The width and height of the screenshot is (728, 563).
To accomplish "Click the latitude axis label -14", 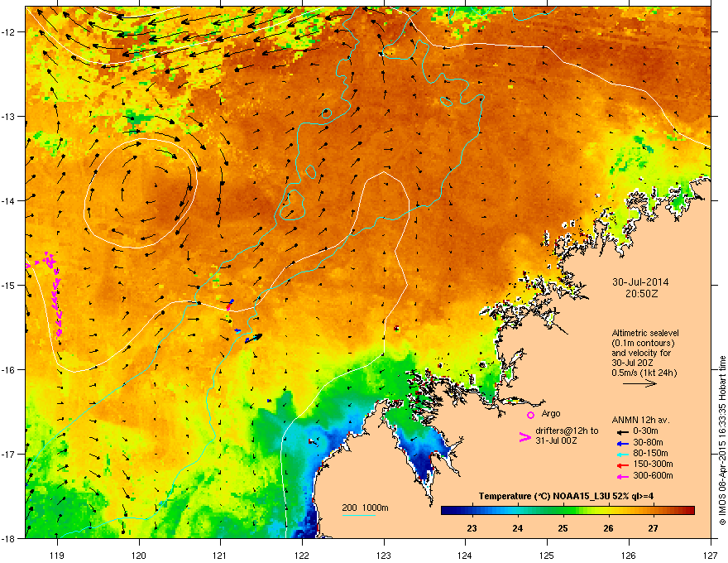I will tap(9, 201).
